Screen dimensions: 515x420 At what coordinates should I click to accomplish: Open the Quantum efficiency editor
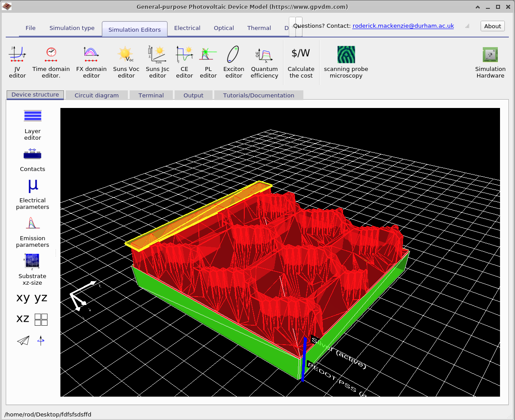pos(264,62)
